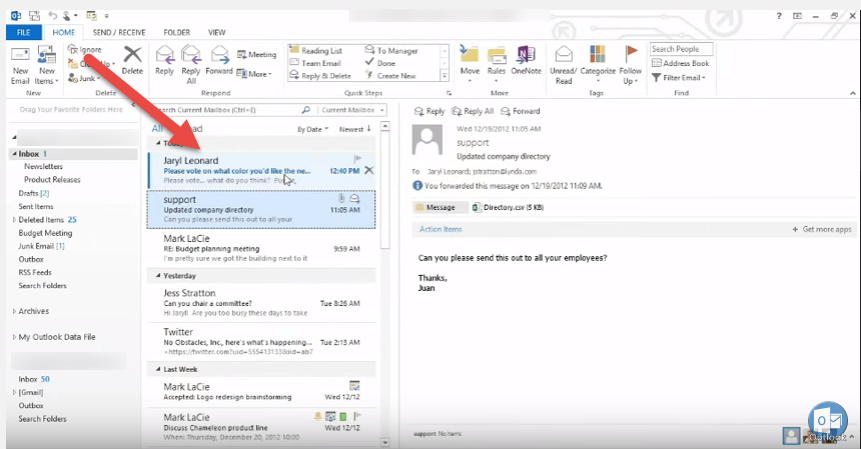The height and width of the screenshot is (449, 861).
Task: Open the More respond options dropdown
Action: coord(254,74)
